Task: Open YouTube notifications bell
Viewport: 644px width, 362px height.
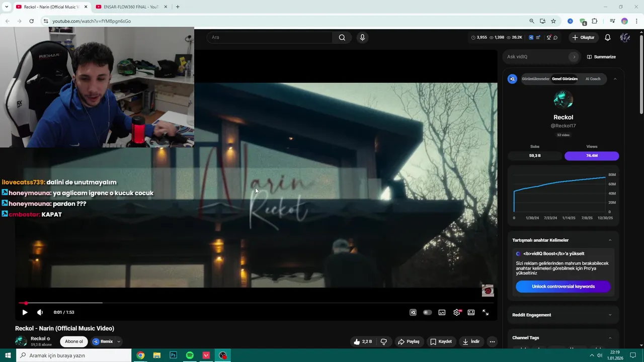Action: [x=608, y=37]
